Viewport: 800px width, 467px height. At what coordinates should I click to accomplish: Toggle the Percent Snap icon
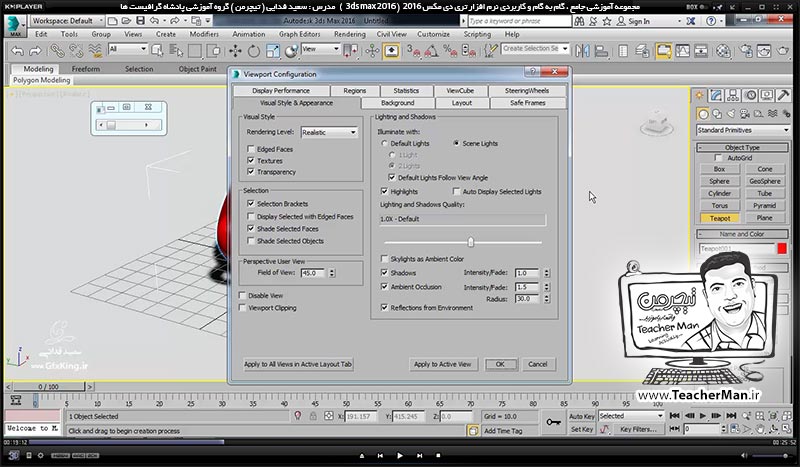point(450,51)
